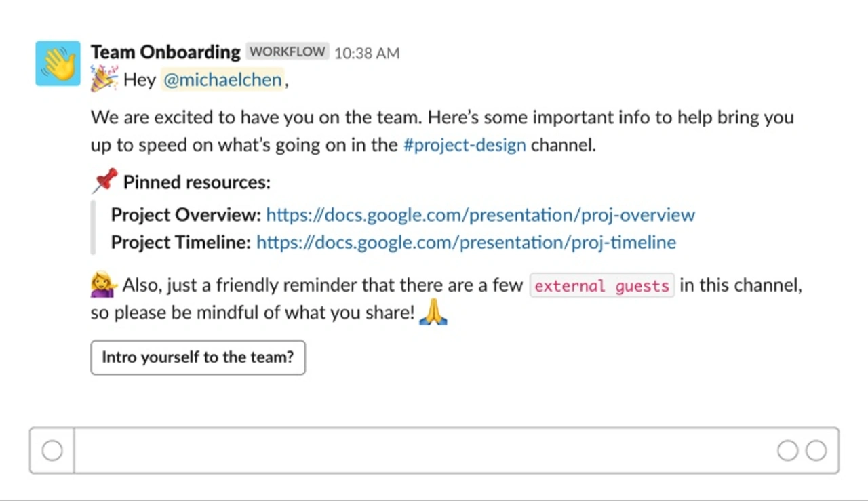Click the external guests code snippet

601,285
